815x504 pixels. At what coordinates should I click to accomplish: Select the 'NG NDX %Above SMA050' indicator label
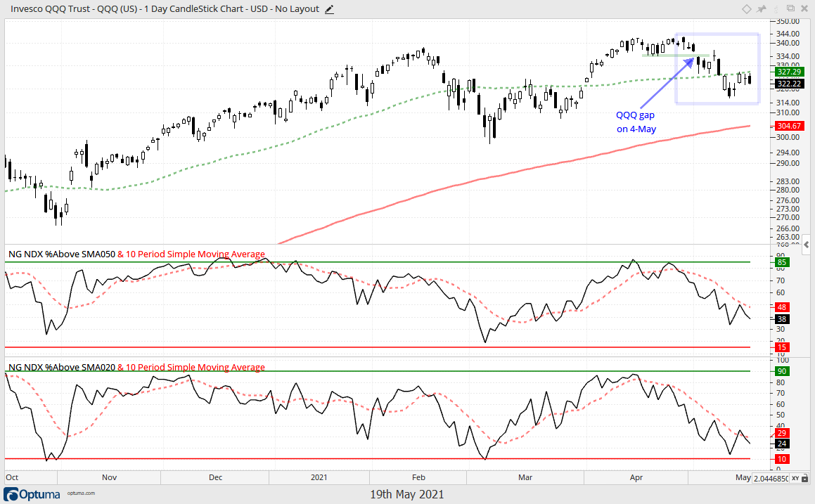point(62,254)
